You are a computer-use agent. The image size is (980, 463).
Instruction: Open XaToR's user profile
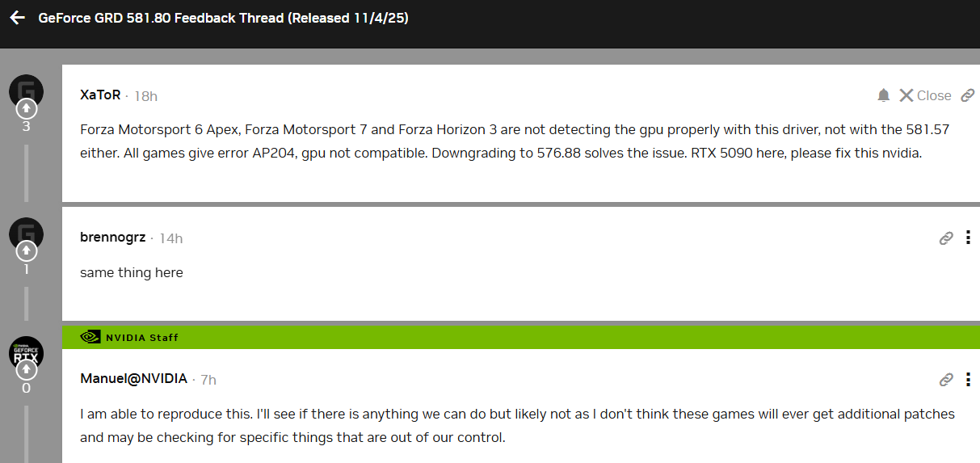(x=100, y=95)
